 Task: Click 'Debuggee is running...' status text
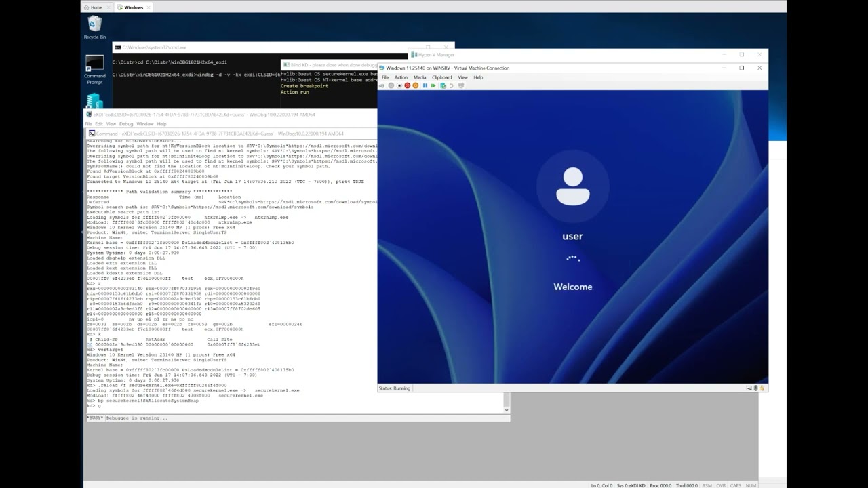tap(136, 418)
